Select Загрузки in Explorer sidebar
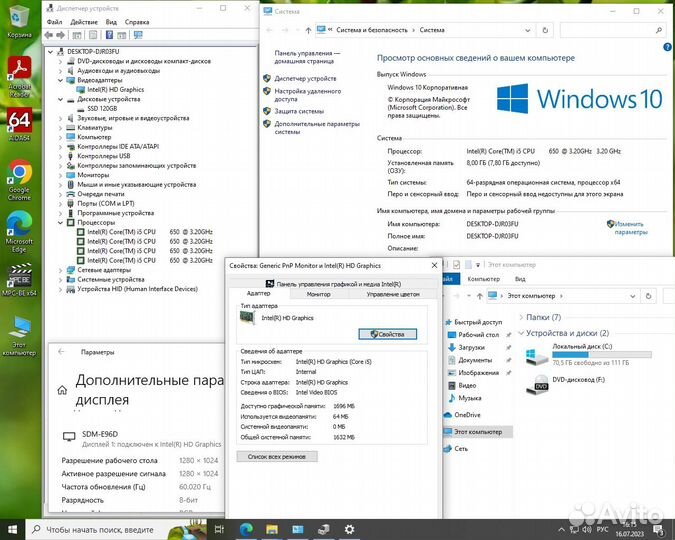 point(471,347)
